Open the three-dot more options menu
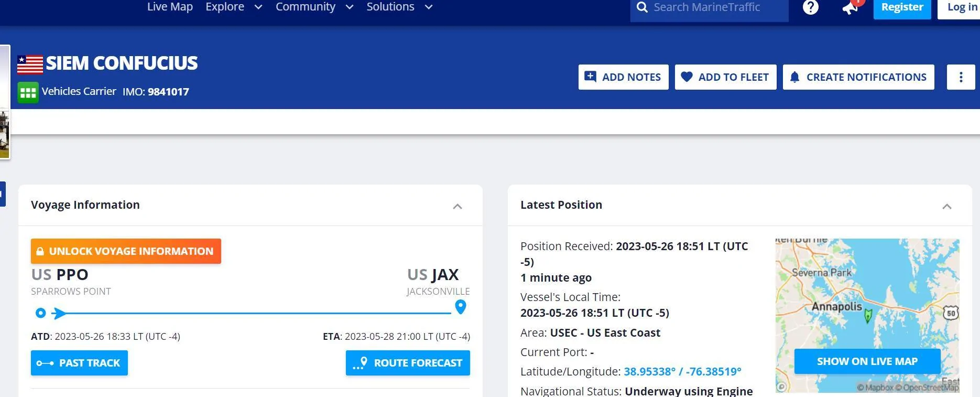The width and height of the screenshot is (980, 397). click(961, 77)
